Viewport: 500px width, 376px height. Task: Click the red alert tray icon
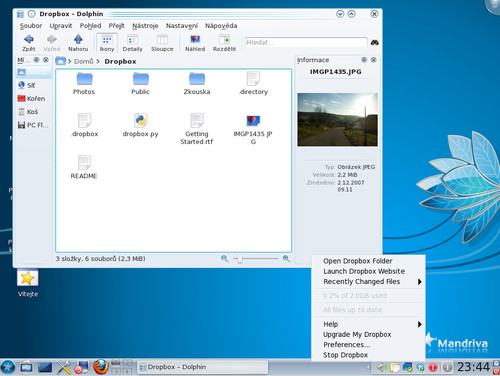pos(433,367)
